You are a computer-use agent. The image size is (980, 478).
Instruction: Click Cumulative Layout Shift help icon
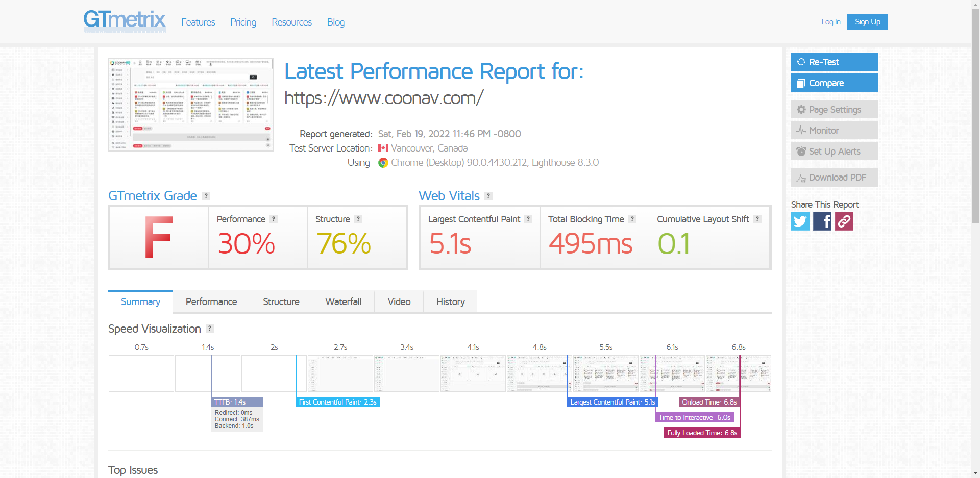(x=757, y=219)
